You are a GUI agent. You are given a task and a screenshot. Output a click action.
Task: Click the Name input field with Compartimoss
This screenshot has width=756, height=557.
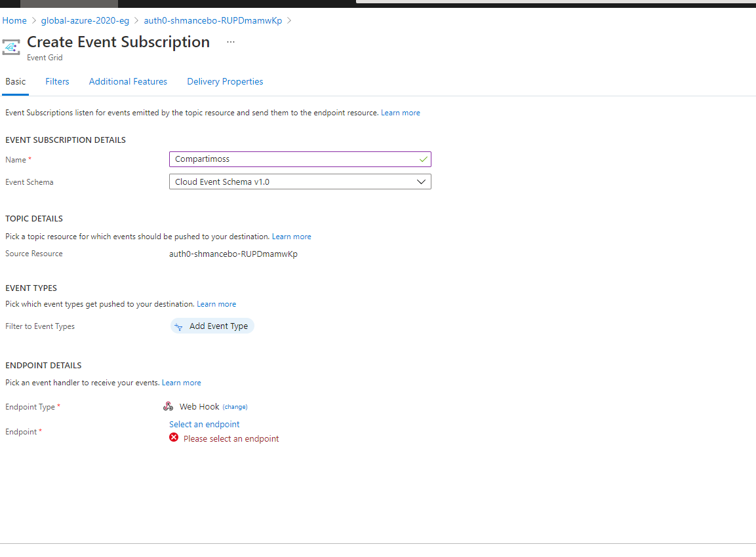(300, 159)
